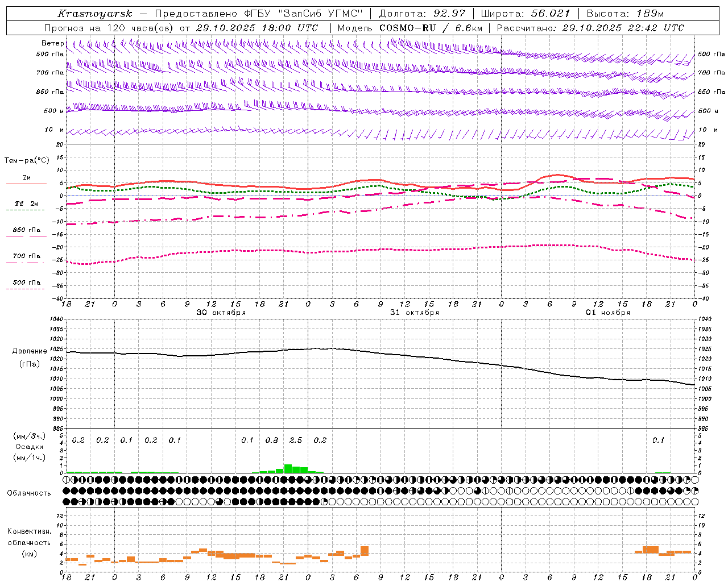This screenshot has width=728, height=582.
Task: Click the Давление pressure chart label
Action: click(30, 351)
